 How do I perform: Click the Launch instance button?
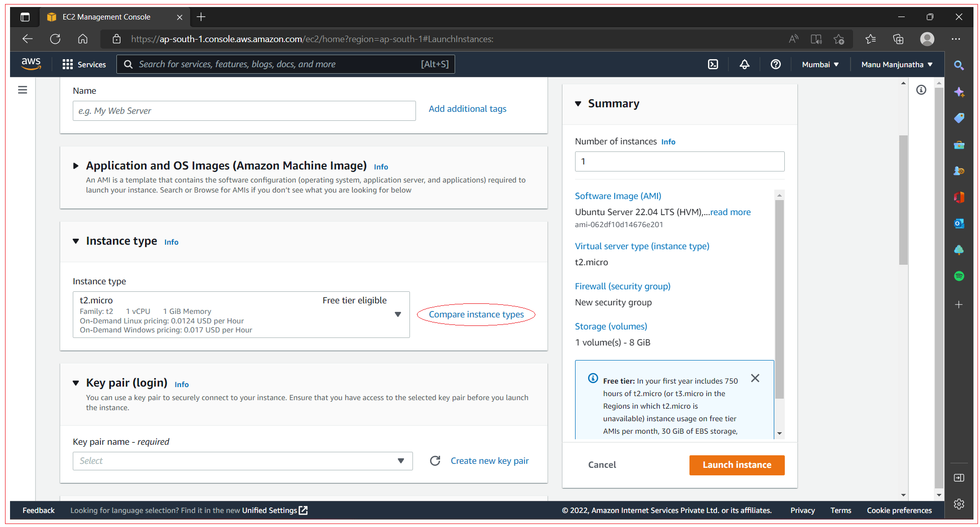tap(737, 465)
